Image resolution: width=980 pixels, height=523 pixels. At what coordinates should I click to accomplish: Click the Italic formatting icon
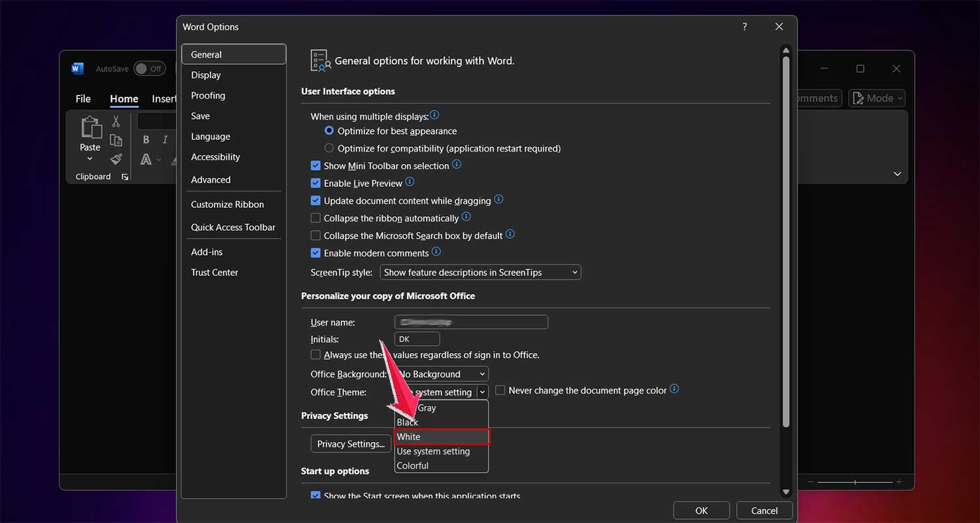pyautogui.click(x=165, y=139)
